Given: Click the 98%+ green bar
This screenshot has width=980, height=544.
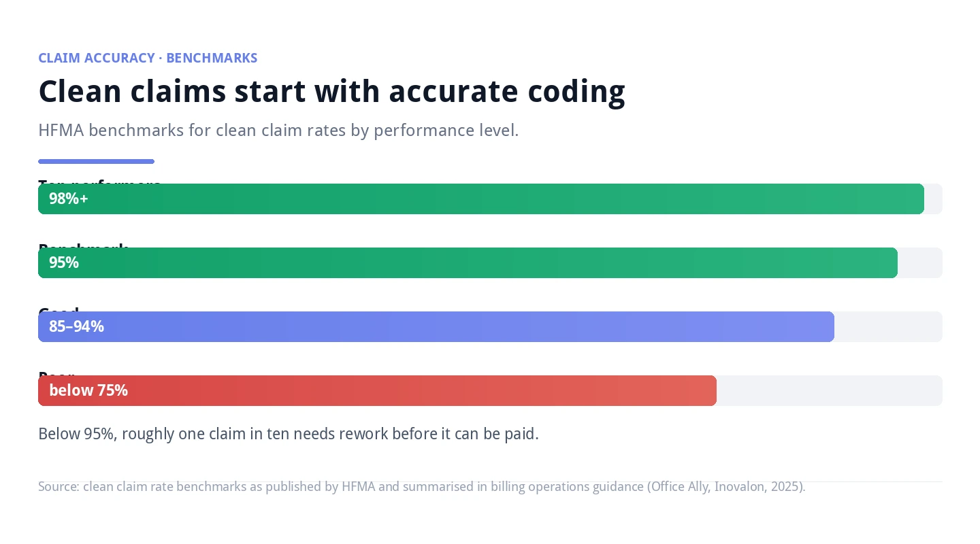Looking at the screenshot, I should coord(481,199).
